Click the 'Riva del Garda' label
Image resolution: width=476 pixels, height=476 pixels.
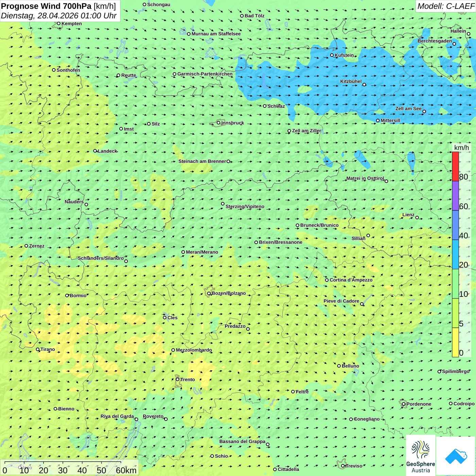pos(117,416)
